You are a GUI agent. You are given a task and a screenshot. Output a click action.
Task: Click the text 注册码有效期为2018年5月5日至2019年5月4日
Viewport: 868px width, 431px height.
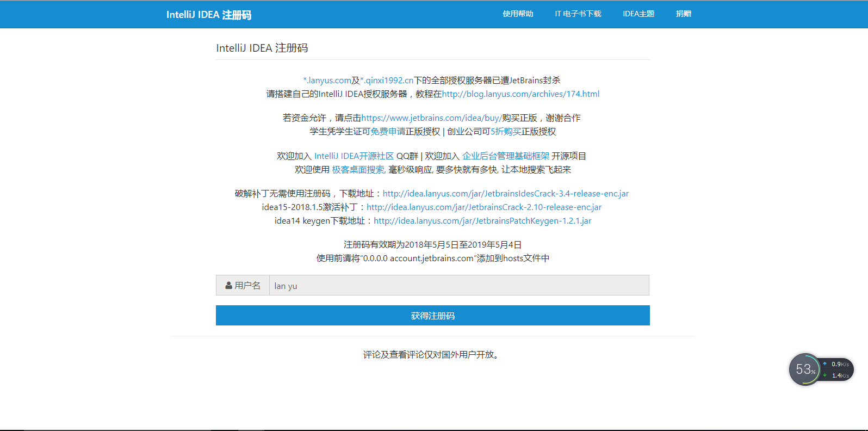click(433, 244)
